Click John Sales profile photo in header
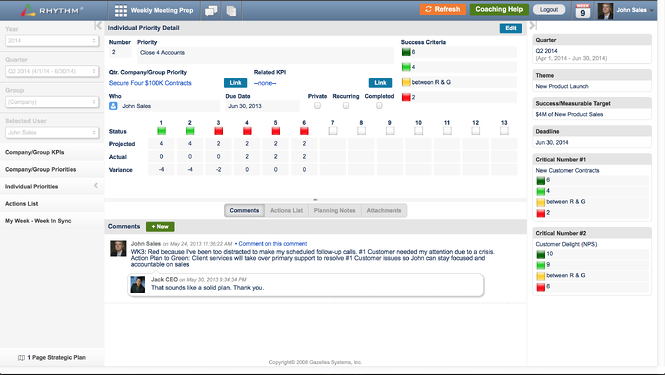The image size is (665, 375). coord(605,11)
